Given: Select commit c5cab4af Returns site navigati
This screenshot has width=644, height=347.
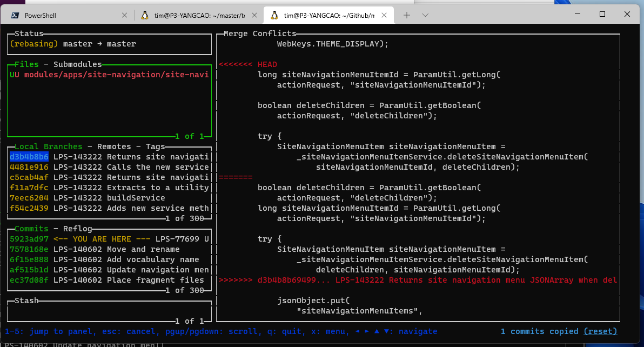Looking at the screenshot, I should tap(109, 177).
